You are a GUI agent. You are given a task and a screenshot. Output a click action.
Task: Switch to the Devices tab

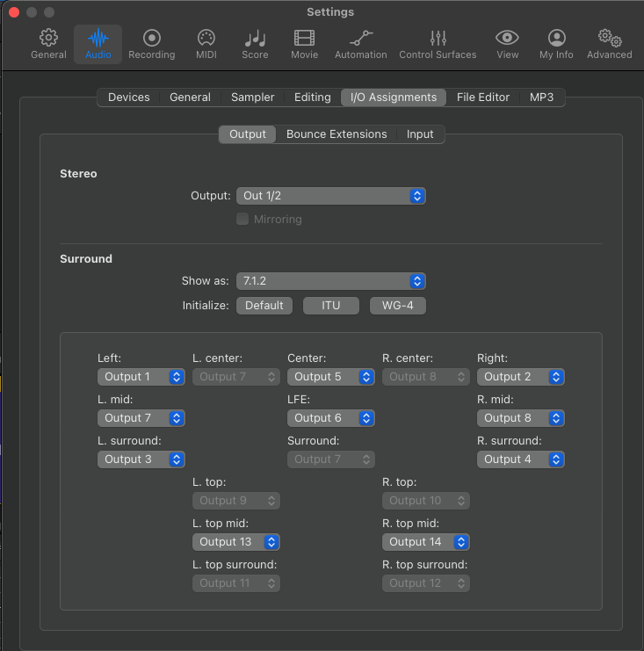[x=129, y=98]
